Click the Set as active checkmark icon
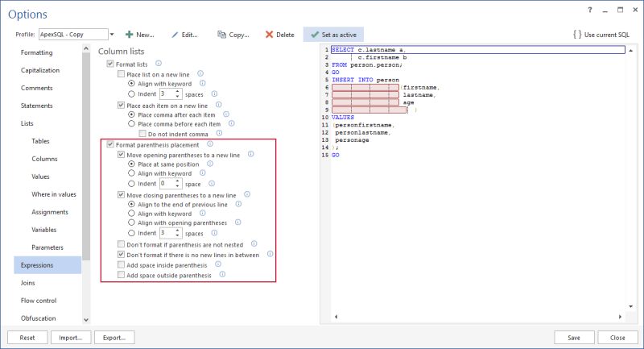The image size is (644, 349). (x=315, y=35)
